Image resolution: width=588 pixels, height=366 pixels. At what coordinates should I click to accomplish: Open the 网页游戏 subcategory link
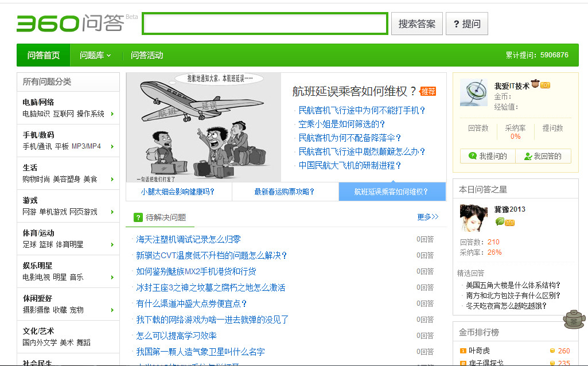click(x=83, y=212)
